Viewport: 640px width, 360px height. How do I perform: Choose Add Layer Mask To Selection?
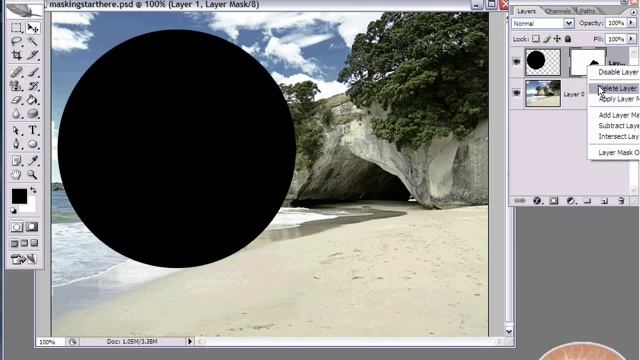pos(614,115)
